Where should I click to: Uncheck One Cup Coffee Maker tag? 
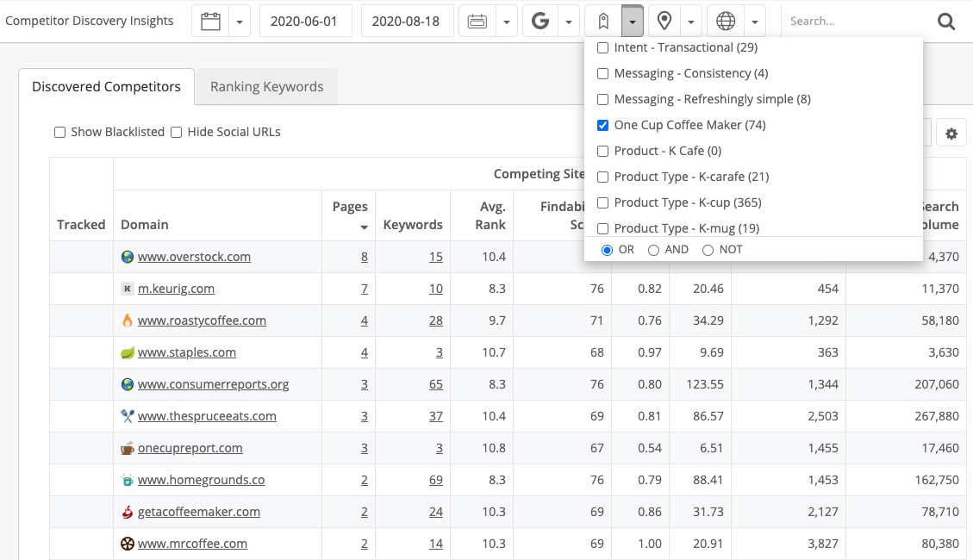[x=603, y=126]
